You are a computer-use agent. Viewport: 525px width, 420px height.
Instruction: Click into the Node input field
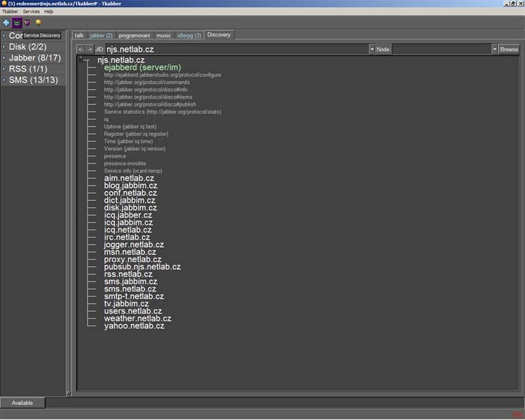[x=441, y=50]
